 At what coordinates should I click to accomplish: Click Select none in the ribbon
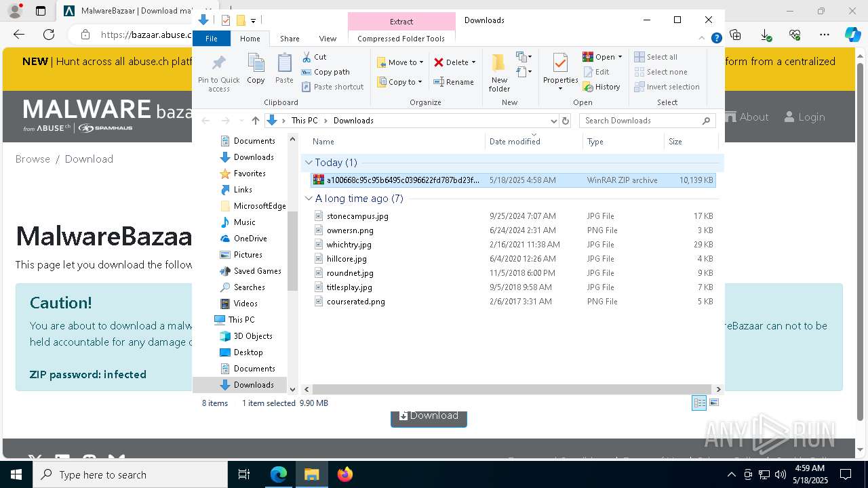pyautogui.click(x=660, y=72)
